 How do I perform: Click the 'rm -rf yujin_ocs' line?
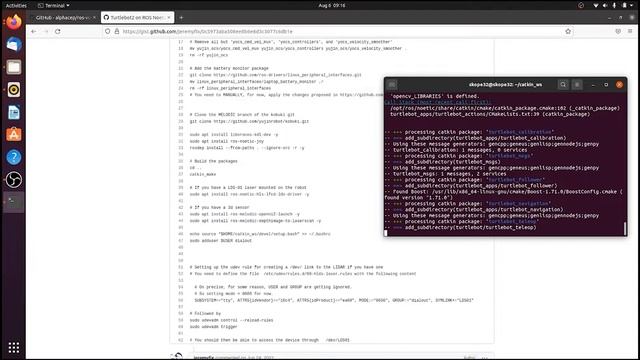pyautogui.click(x=209, y=55)
